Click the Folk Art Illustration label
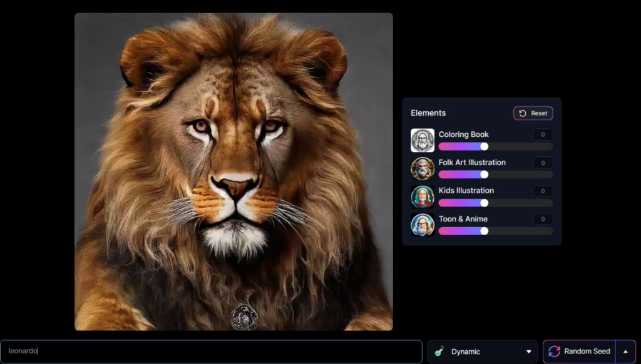641x364 pixels. coord(472,163)
